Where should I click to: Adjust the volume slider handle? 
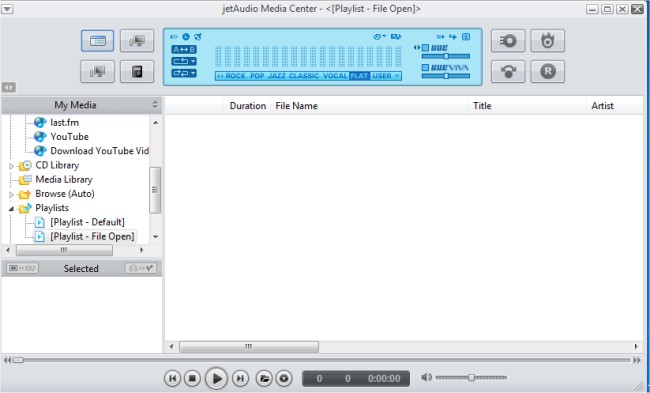(471, 377)
